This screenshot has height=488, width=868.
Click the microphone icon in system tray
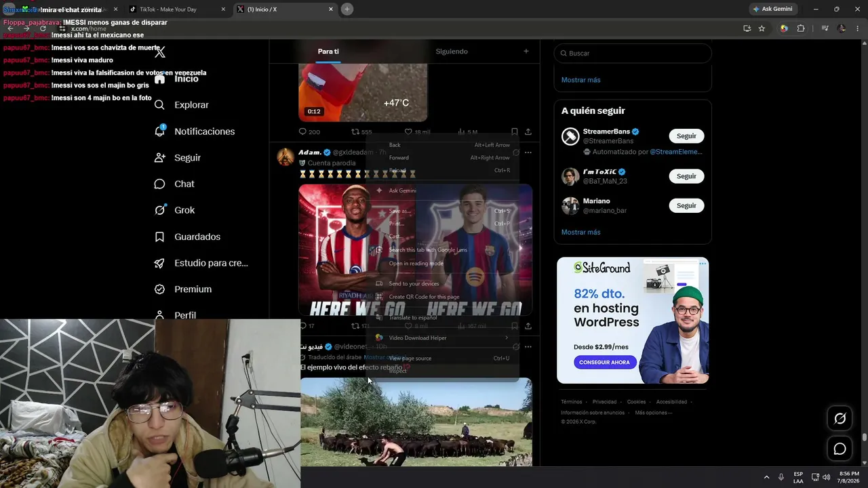pos(781,477)
